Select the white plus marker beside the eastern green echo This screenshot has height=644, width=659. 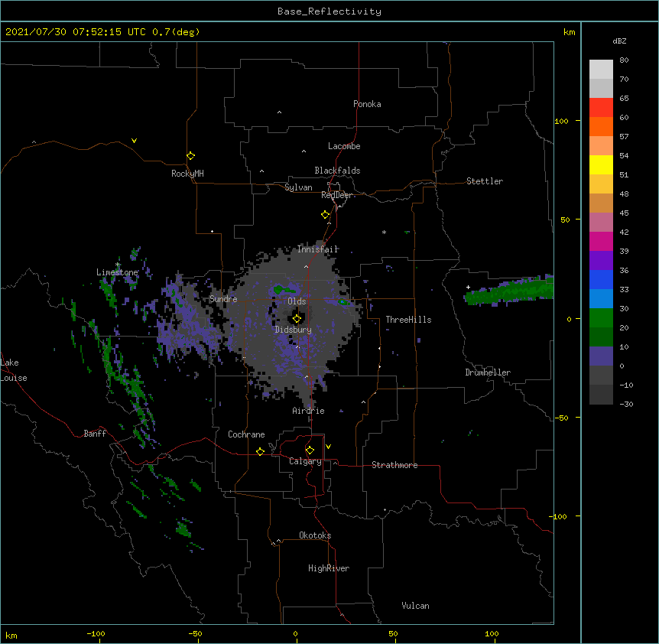click(x=468, y=287)
